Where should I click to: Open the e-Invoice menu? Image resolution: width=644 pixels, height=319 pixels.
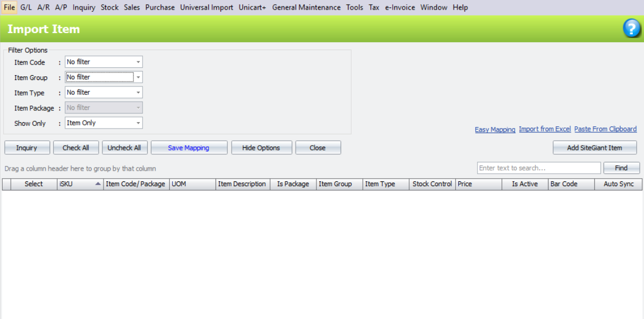pos(400,7)
